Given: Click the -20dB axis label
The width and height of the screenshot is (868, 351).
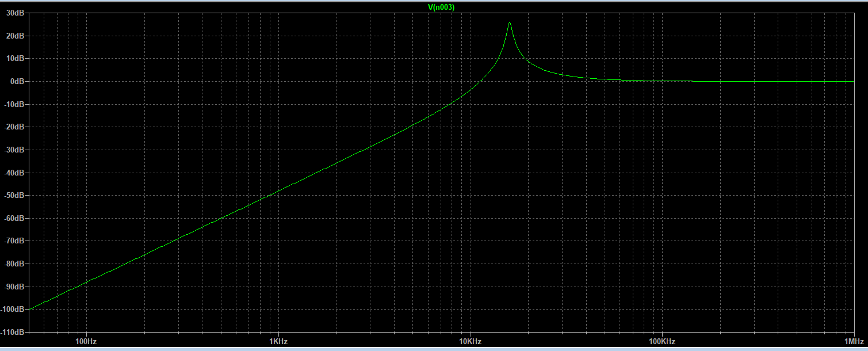Looking at the screenshot, I should [x=14, y=127].
